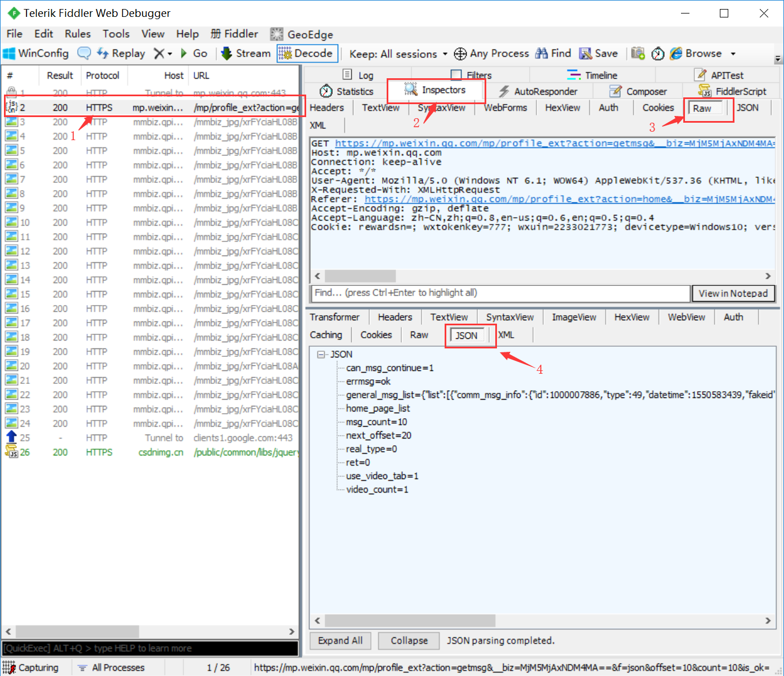Select response ImageView tab

pyautogui.click(x=574, y=317)
